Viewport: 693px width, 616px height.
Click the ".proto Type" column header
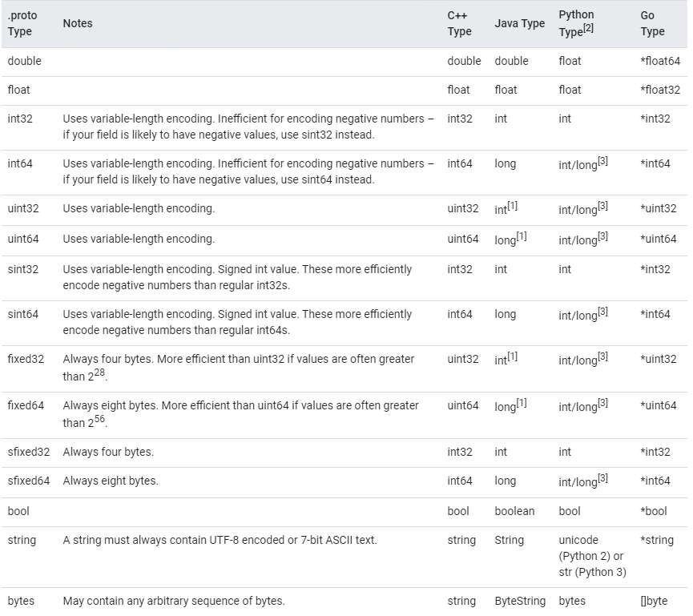(22, 23)
